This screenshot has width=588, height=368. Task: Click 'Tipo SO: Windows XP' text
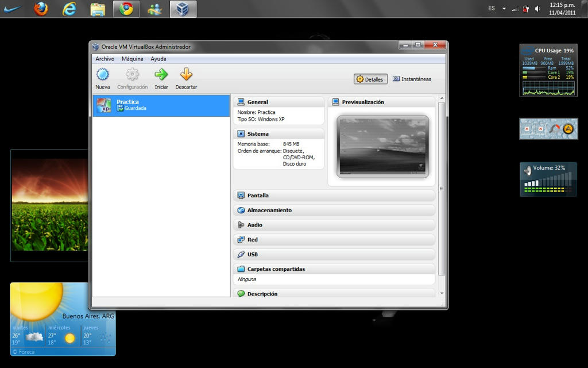click(x=261, y=120)
